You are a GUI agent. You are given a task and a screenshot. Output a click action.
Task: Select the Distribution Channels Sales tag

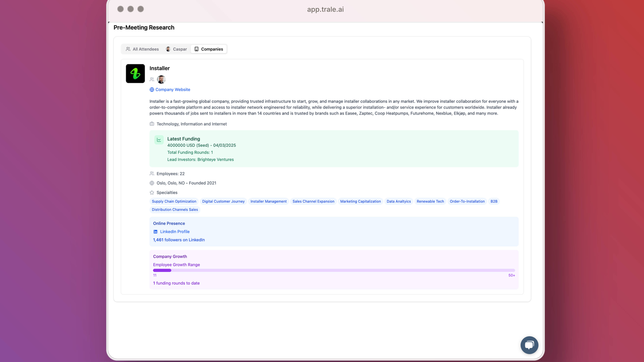coord(175,210)
